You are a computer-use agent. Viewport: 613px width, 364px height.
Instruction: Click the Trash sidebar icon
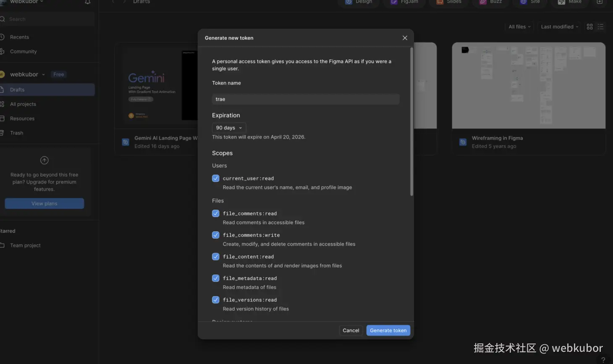[2, 133]
